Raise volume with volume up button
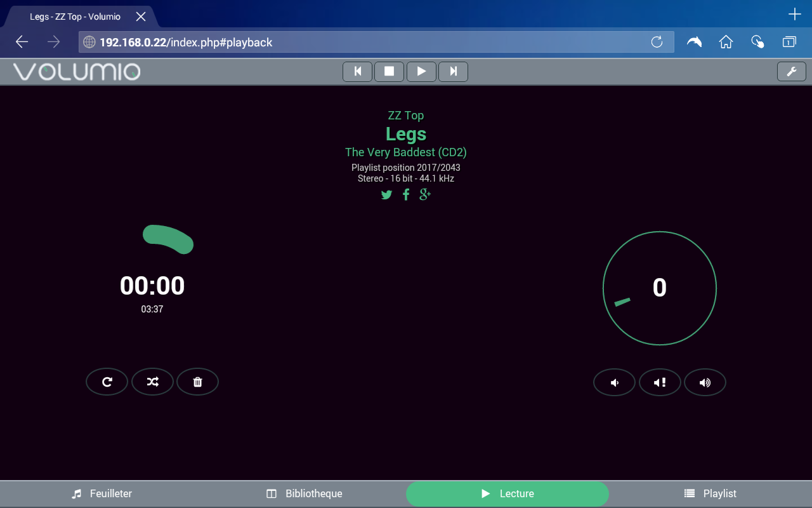The image size is (812, 508). [x=705, y=382]
